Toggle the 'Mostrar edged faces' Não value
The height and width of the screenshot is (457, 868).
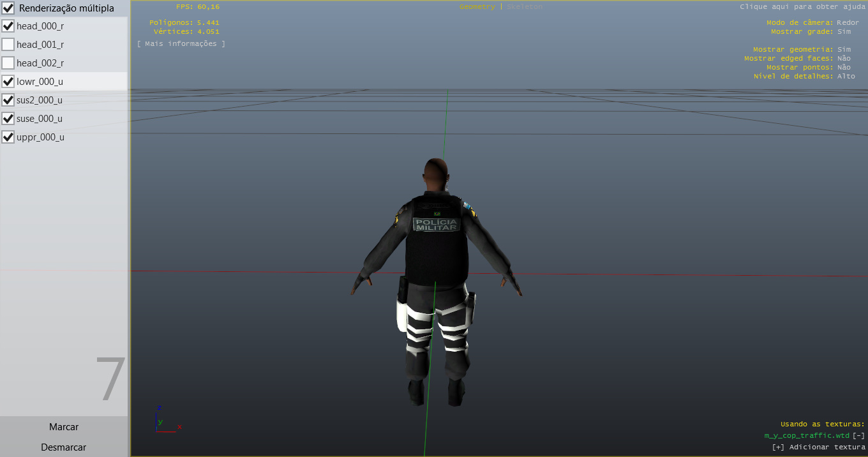[844, 59]
